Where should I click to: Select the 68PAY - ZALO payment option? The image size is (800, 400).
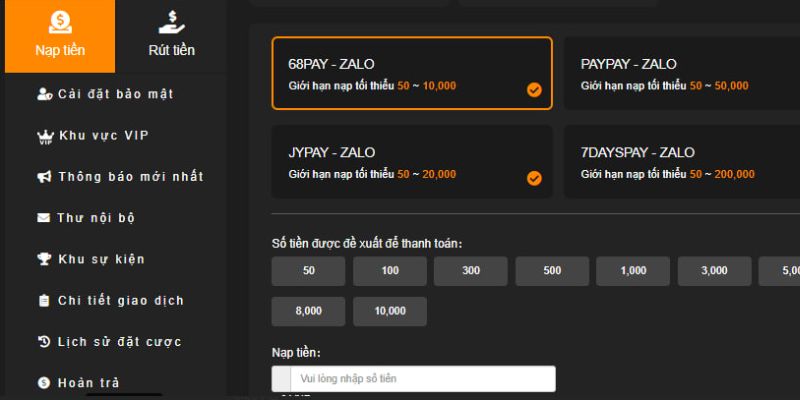coord(412,73)
